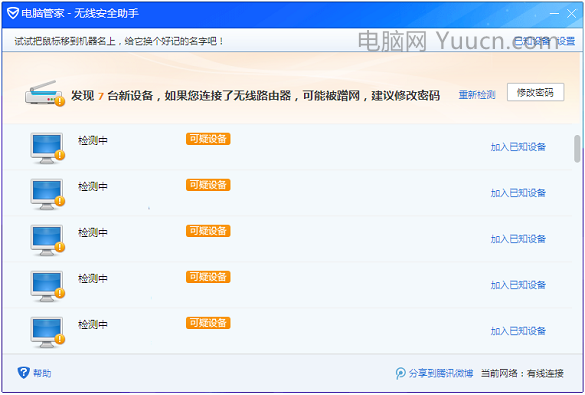Click the 帮助 shield question icon
This screenshot has width=585, height=395.
pos(24,373)
